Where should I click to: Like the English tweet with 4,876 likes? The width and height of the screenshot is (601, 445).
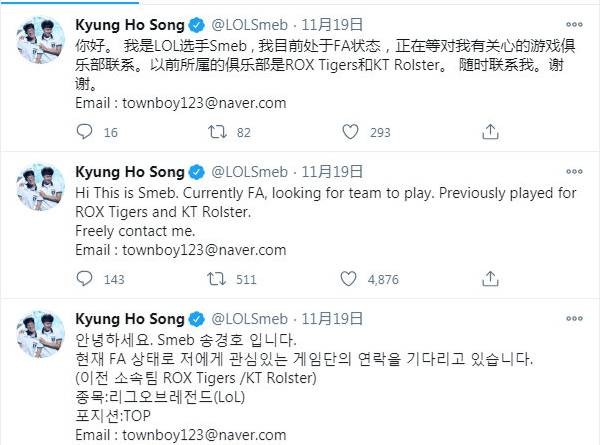coord(350,279)
